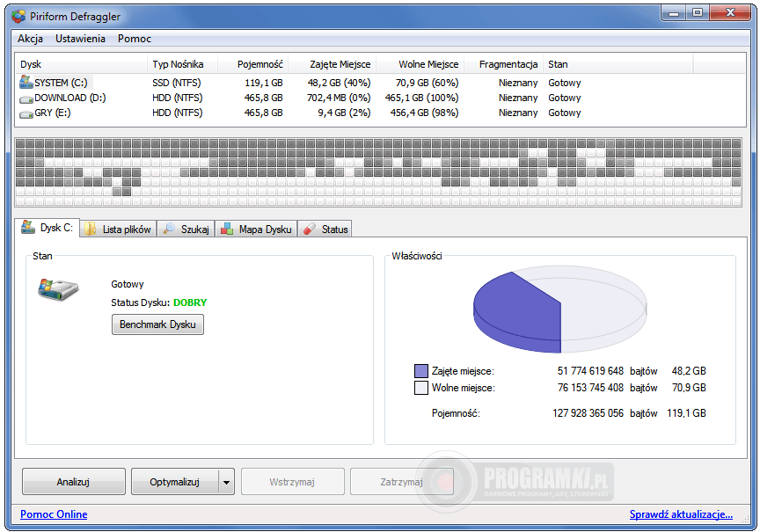This screenshot has width=760, height=532.
Task: Open the Ustawienia menu
Action: [x=80, y=39]
